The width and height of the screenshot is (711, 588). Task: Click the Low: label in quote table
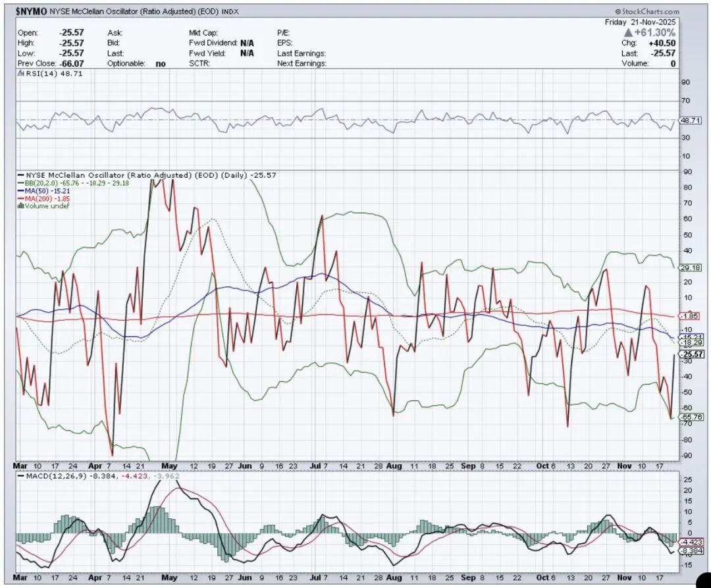pos(26,53)
